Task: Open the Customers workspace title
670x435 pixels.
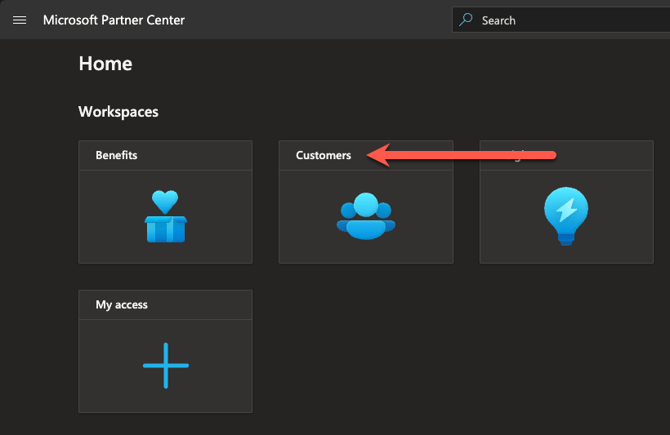Action: (323, 155)
